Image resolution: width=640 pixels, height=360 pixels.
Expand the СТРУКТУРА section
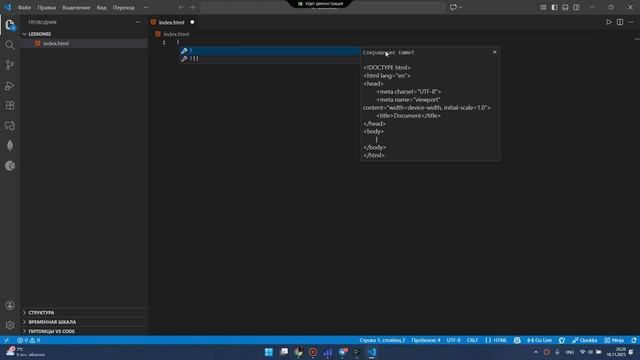pyautogui.click(x=84, y=313)
